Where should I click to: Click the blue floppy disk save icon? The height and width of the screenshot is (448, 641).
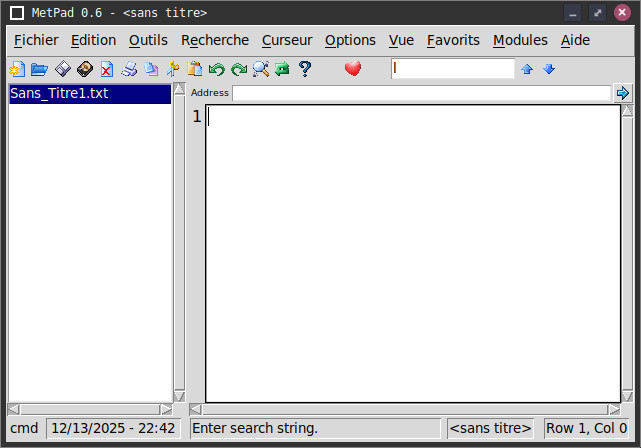click(x=62, y=69)
